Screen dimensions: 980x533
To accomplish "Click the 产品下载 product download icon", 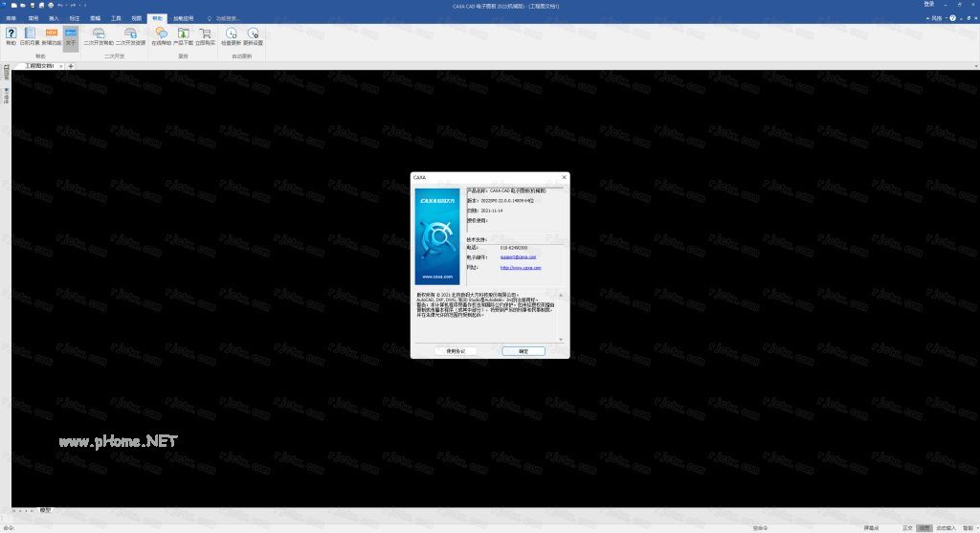I will pos(183,35).
